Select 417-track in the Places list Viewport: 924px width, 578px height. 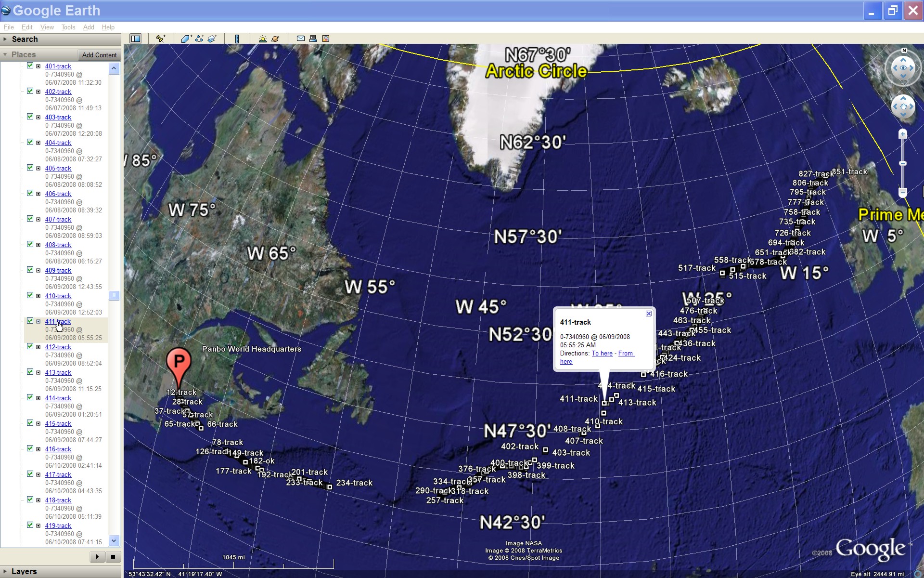58,474
